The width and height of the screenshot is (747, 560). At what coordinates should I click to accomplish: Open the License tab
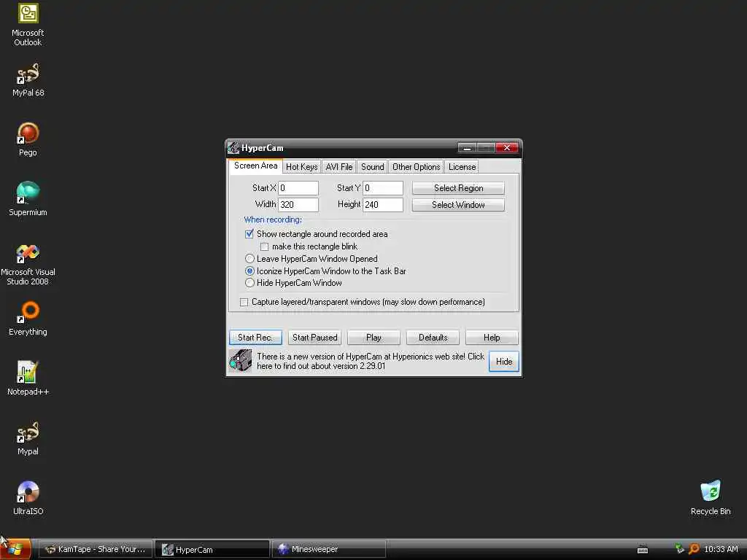pyautogui.click(x=462, y=167)
